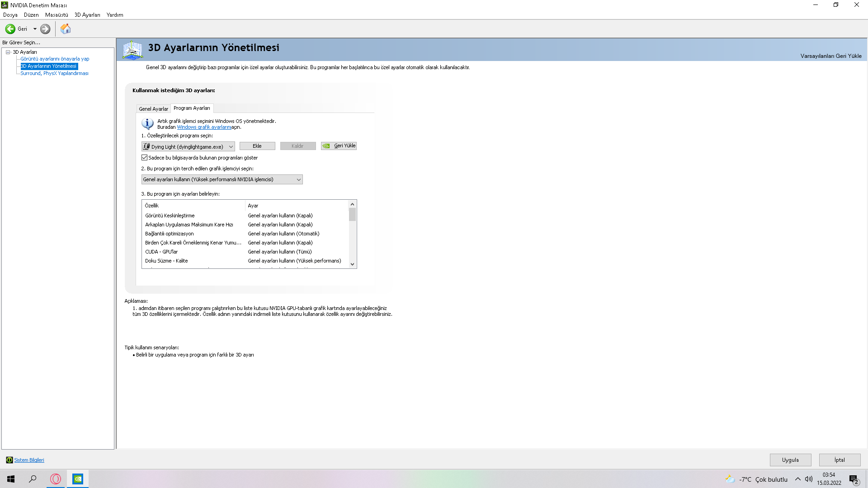
Task: Select 'Surround, PhysX Yapılandırması' tree item
Action: tap(54, 73)
